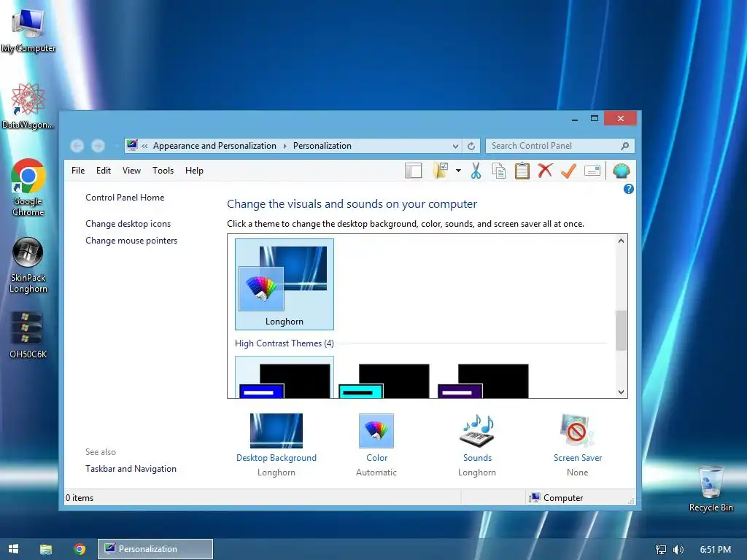Open the File menu
This screenshot has height=560, width=747.
(78, 171)
